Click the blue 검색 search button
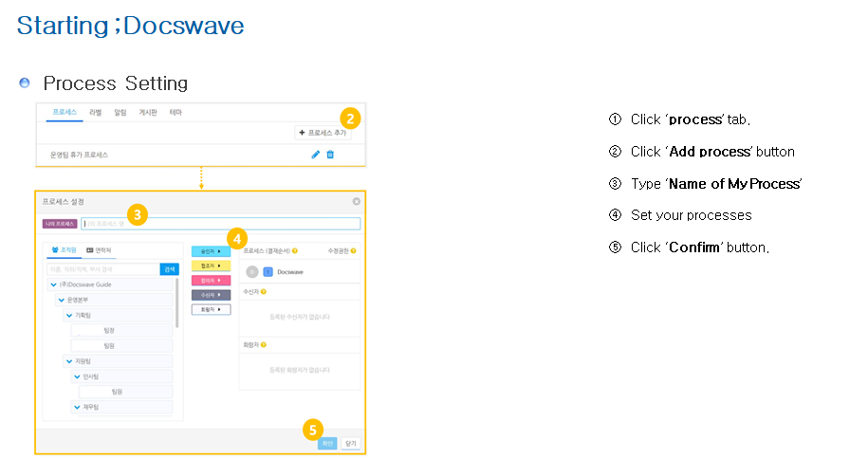 170,269
